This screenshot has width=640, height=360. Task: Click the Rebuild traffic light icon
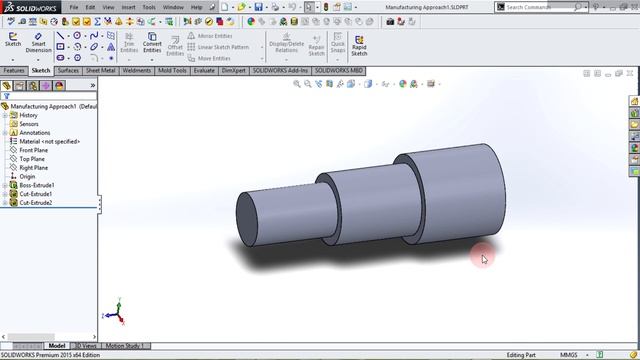pos(326,7)
